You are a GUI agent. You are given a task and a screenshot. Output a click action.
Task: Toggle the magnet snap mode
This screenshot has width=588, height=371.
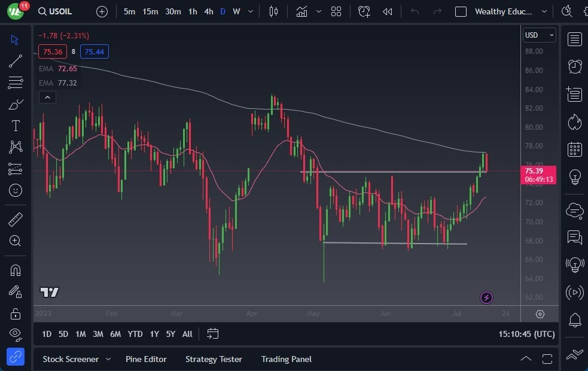tap(16, 270)
